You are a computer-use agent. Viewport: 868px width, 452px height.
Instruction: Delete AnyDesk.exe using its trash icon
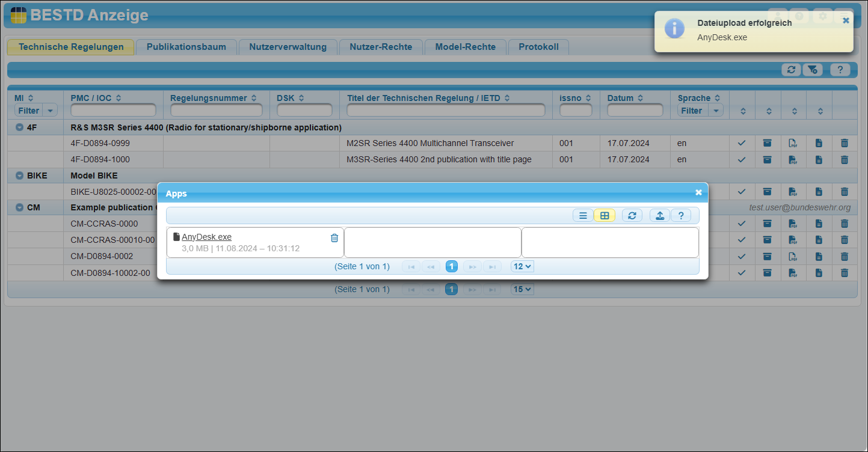pos(334,238)
